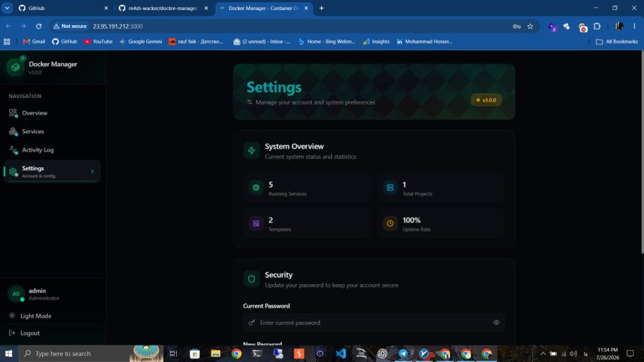The image size is (644, 362).
Task: Show hidden system tray icons
Action: 543,353
